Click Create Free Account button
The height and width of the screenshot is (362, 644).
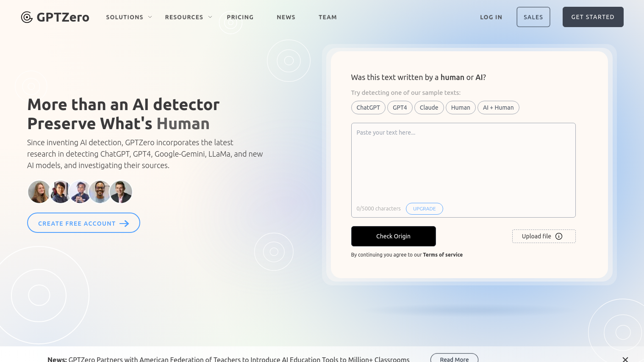point(83,223)
